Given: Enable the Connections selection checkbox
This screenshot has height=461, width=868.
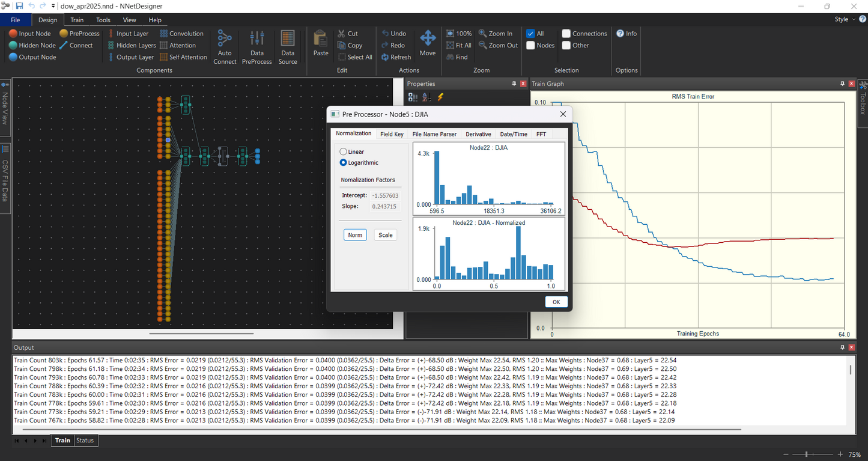Looking at the screenshot, I should (x=566, y=34).
